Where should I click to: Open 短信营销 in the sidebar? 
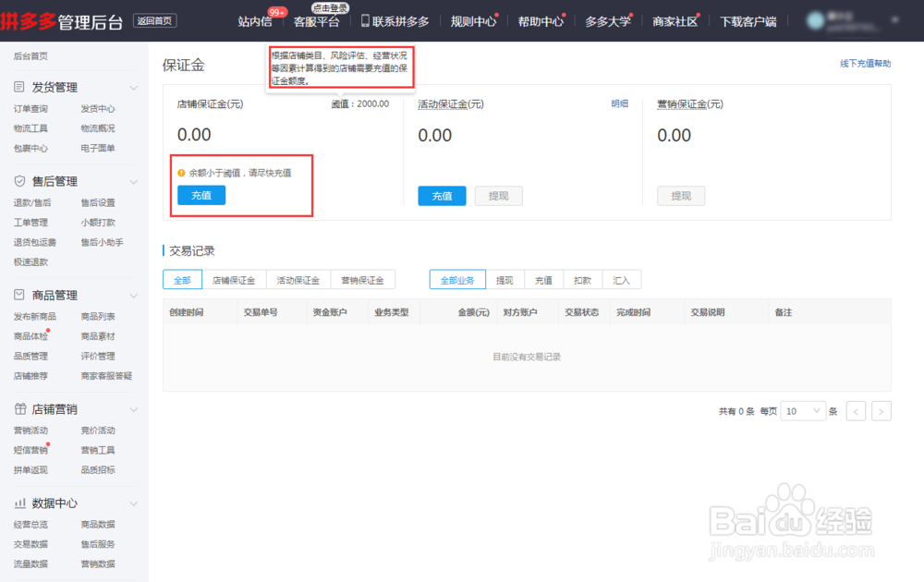(30, 450)
